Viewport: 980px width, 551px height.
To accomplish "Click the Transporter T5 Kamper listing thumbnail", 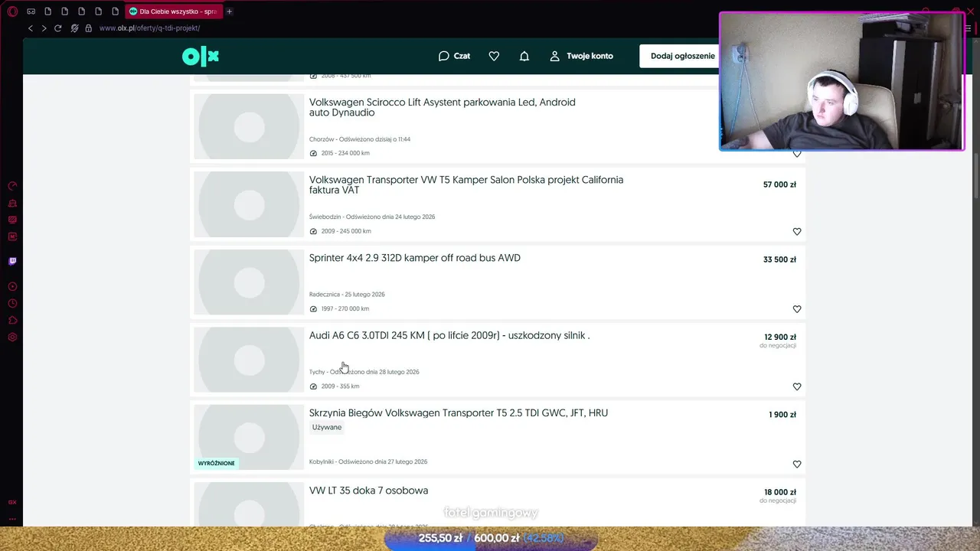I will (249, 204).
